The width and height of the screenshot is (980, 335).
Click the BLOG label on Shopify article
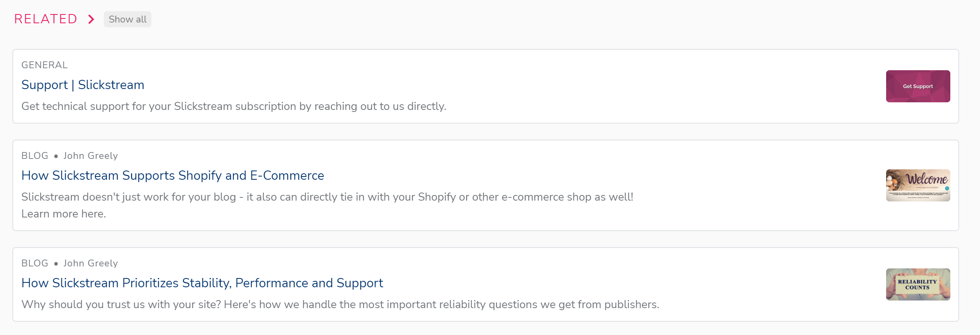click(35, 156)
